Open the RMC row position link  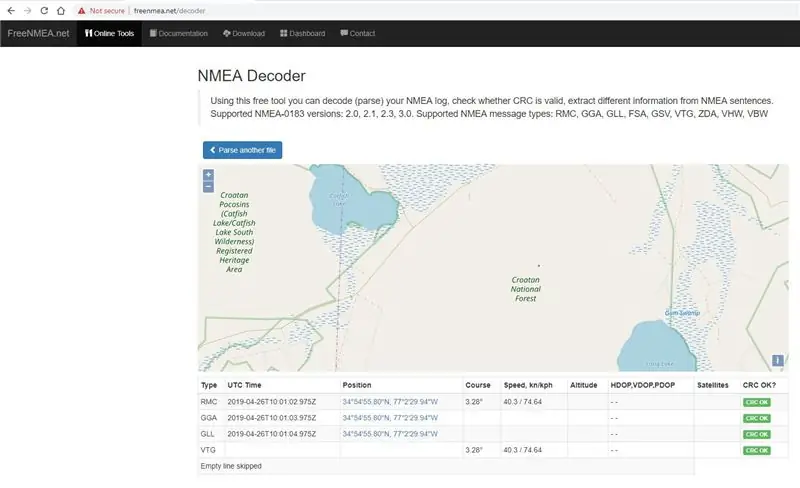390,402
